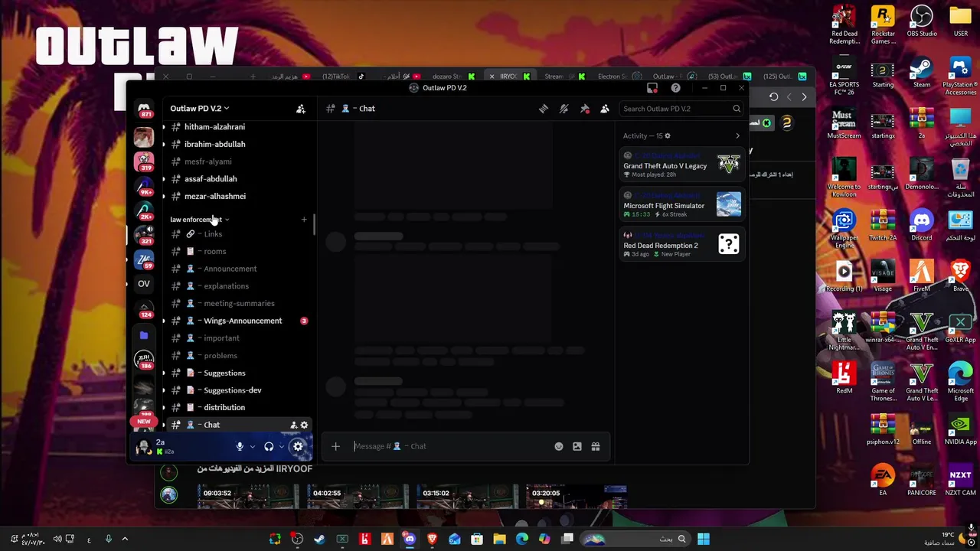
Task: Open Microsoft Edge on taskbar
Action: [x=522, y=540]
